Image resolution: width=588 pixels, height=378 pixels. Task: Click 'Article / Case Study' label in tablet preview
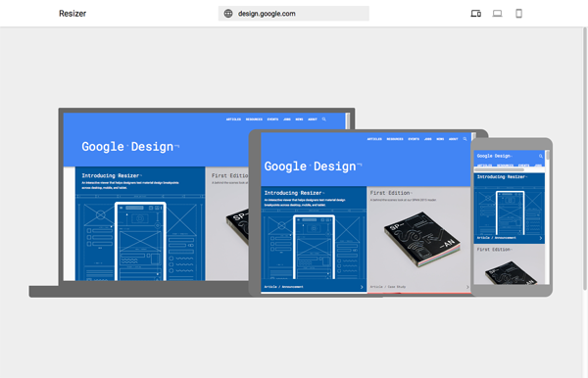[x=388, y=287]
